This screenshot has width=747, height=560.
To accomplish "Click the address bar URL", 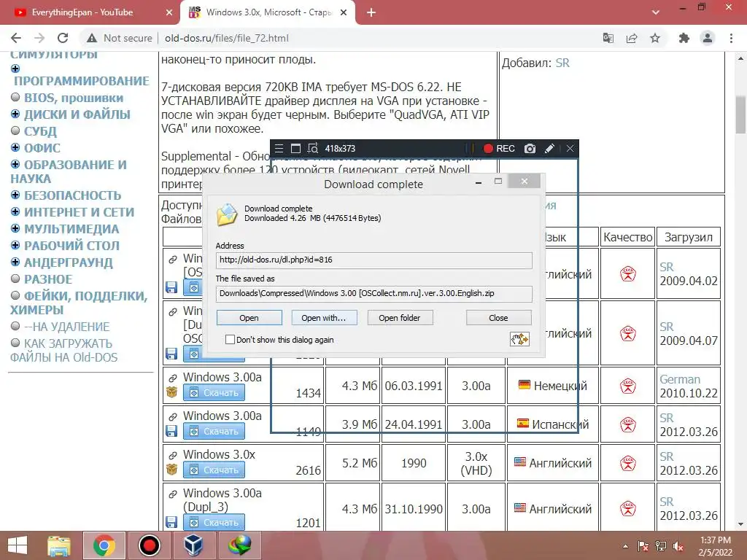I will 227,38.
